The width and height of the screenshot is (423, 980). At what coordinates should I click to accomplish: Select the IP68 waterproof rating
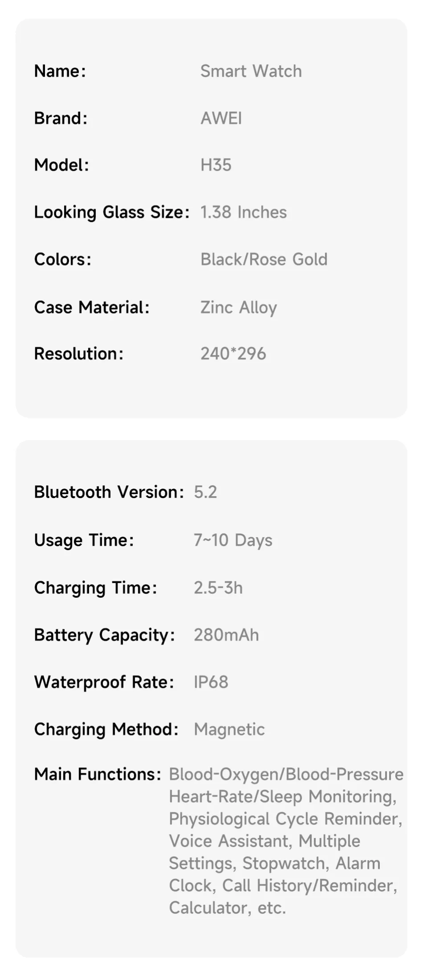pos(211,682)
